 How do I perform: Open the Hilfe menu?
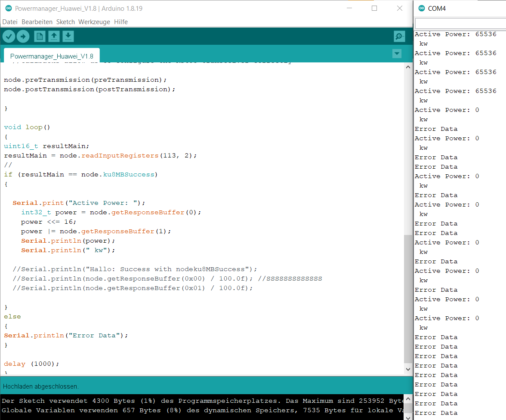120,22
